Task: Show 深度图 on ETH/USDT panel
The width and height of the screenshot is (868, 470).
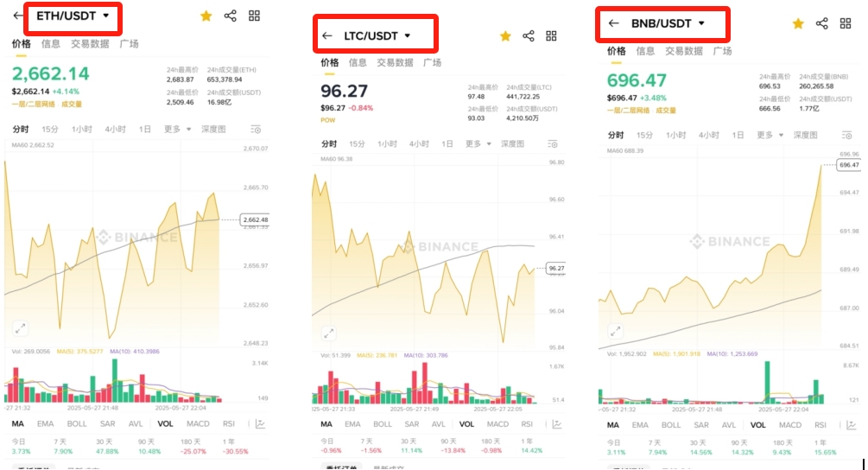Action: 213,129
